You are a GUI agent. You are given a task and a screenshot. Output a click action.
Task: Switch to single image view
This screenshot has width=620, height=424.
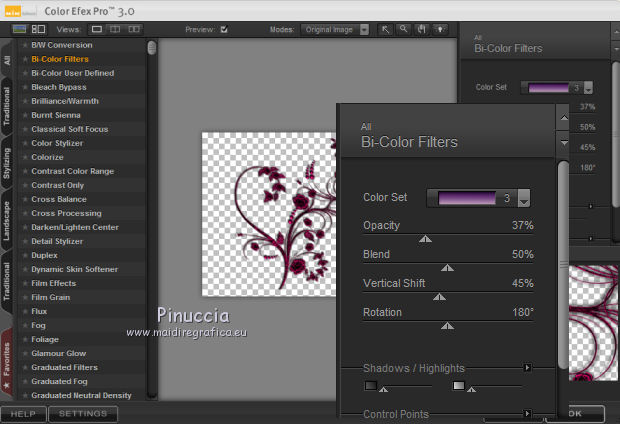[98, 29]
